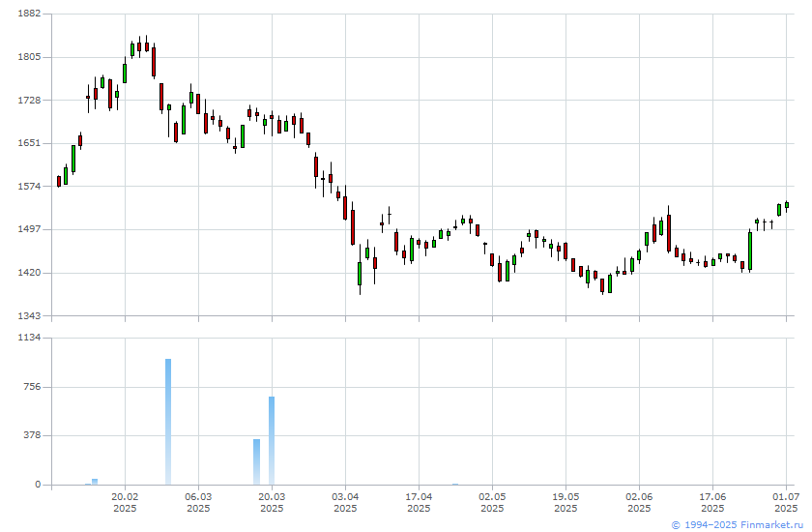Click the 1728 price axis label

click(x=29, y=100)
